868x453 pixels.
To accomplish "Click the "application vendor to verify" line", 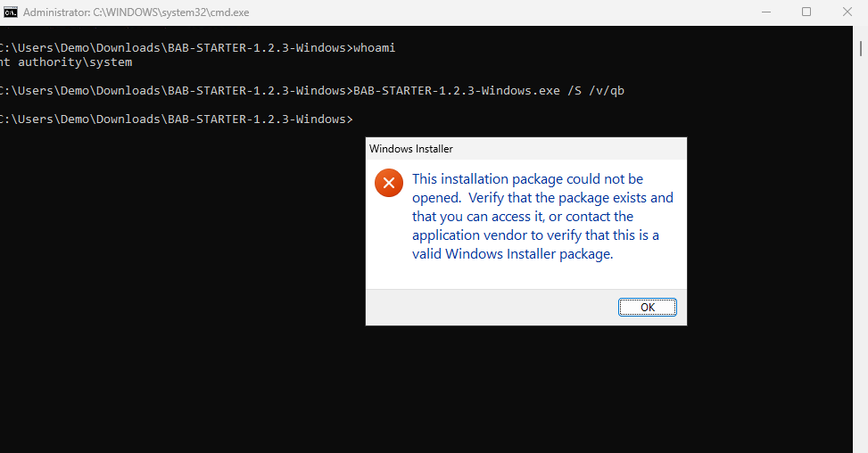I will click(535, 235).
